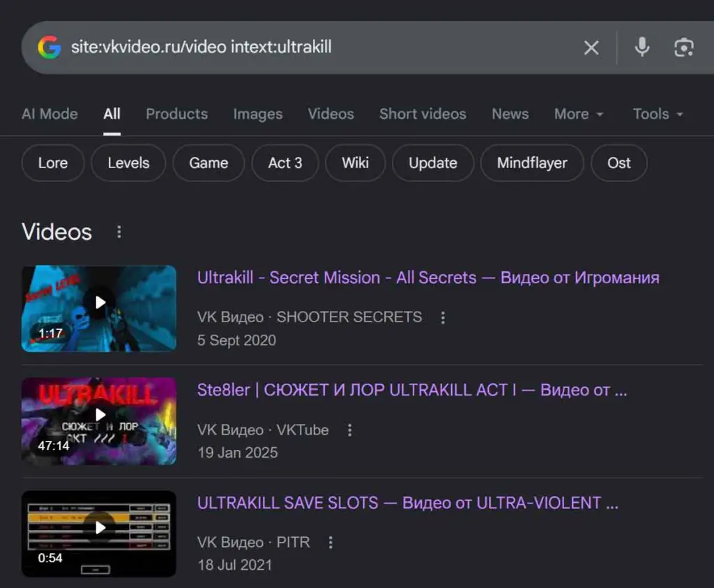Switch to News tab
714x588 pixels.
pyautogui.click(x=510, y=114)
